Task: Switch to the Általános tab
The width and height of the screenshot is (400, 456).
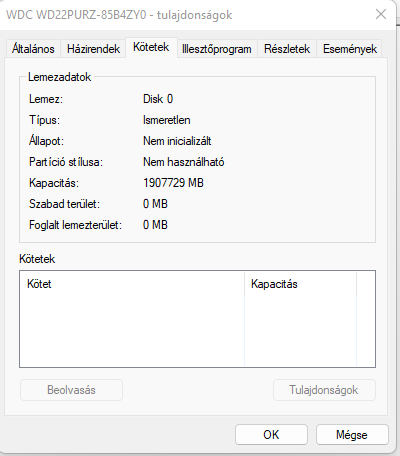Action: (33, 49)
